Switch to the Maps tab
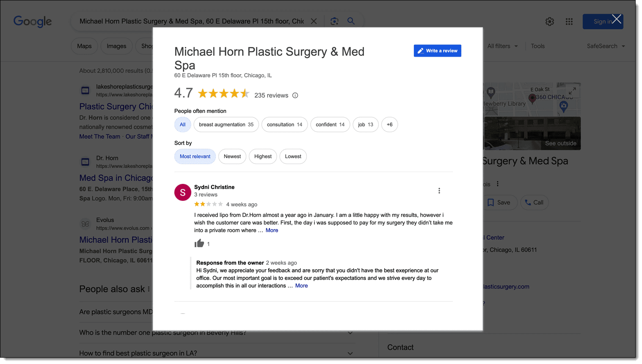The width and height of the screenshot is (642, 364). point(84,46)
